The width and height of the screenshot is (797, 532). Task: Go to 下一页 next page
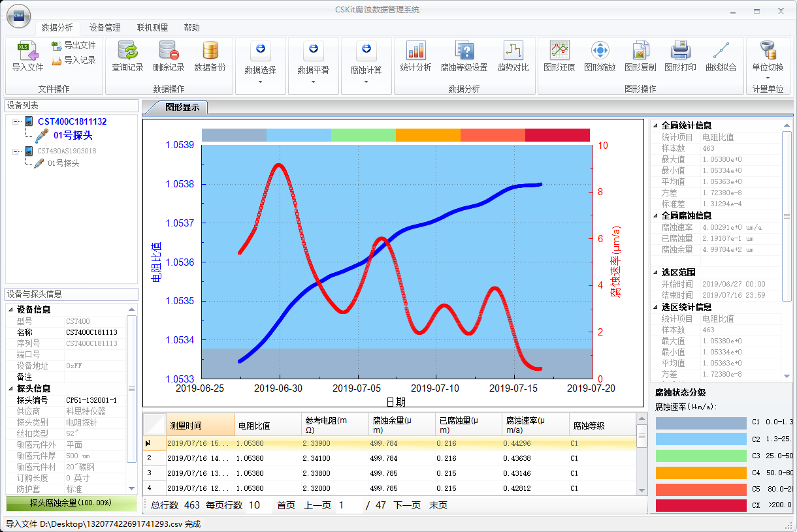point(407,505)
